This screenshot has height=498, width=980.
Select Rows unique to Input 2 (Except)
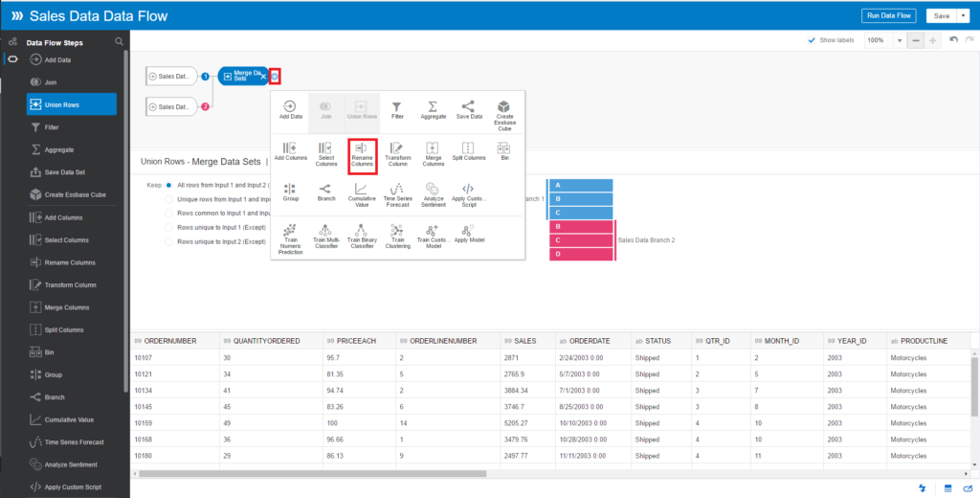(168, 241)
